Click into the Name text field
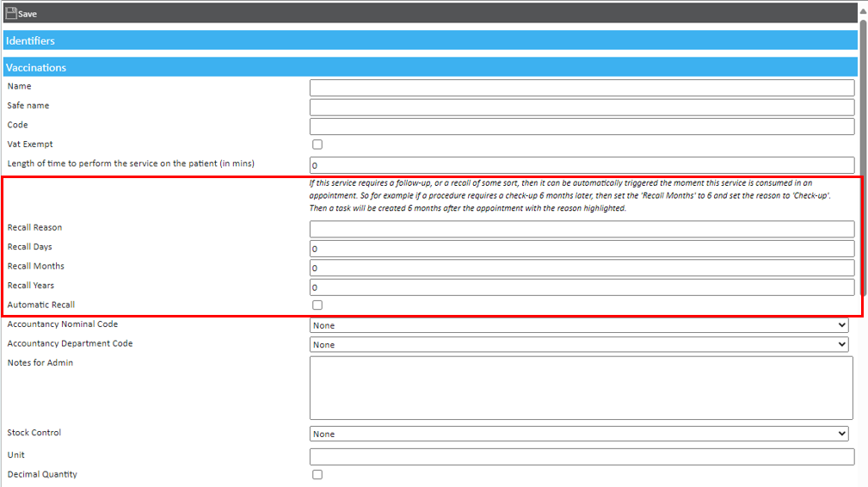Image resolution: width=868 pixels, height=487 pixels. pyautogui.click(x=582, y=88)
